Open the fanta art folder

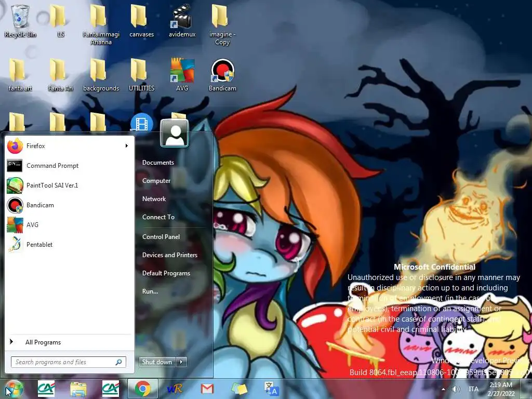(20, 75)
